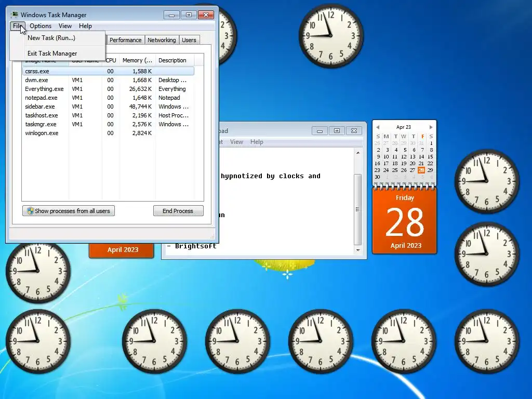Viewport: 532px width, 399px height.
Task: Open Task Manager's Help menu
Action: tap(85, 26)
